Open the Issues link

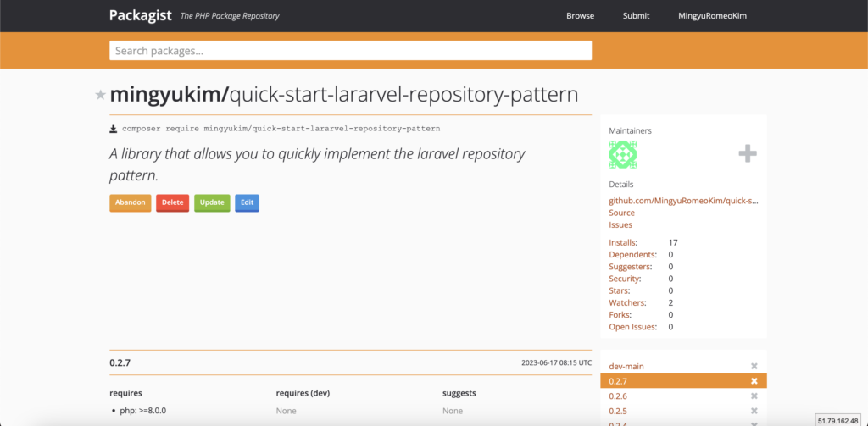click(x=620, y=225)
